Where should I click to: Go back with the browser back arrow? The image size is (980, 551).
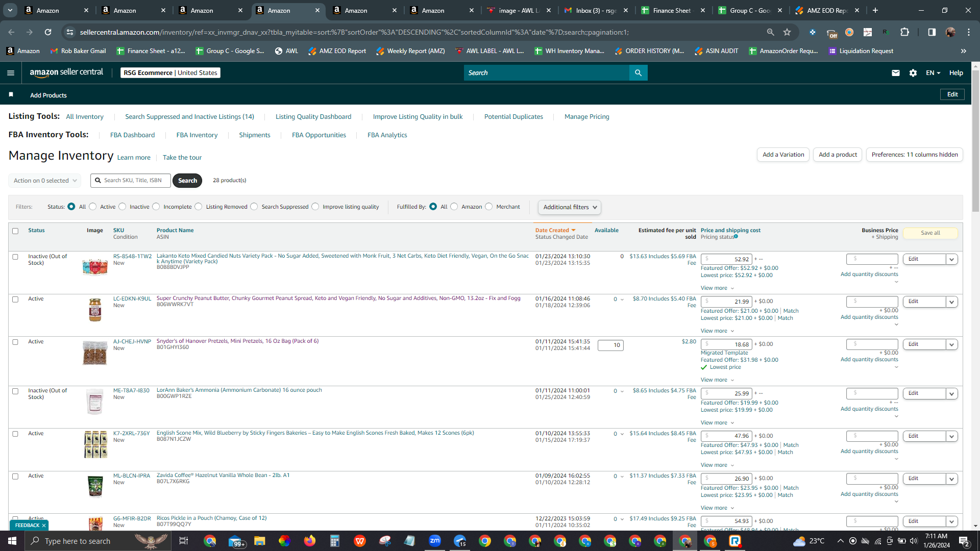11,32
